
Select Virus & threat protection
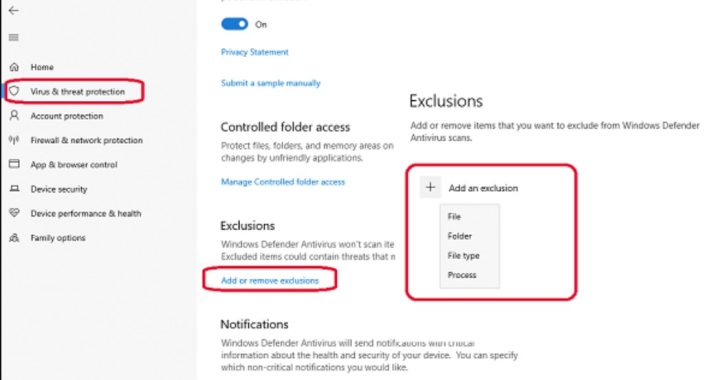point(78,91)
